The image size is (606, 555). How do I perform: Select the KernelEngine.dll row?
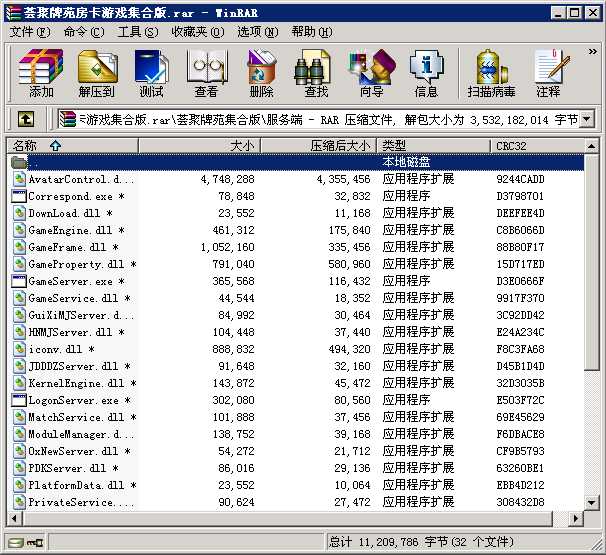(x=296, y=383)
